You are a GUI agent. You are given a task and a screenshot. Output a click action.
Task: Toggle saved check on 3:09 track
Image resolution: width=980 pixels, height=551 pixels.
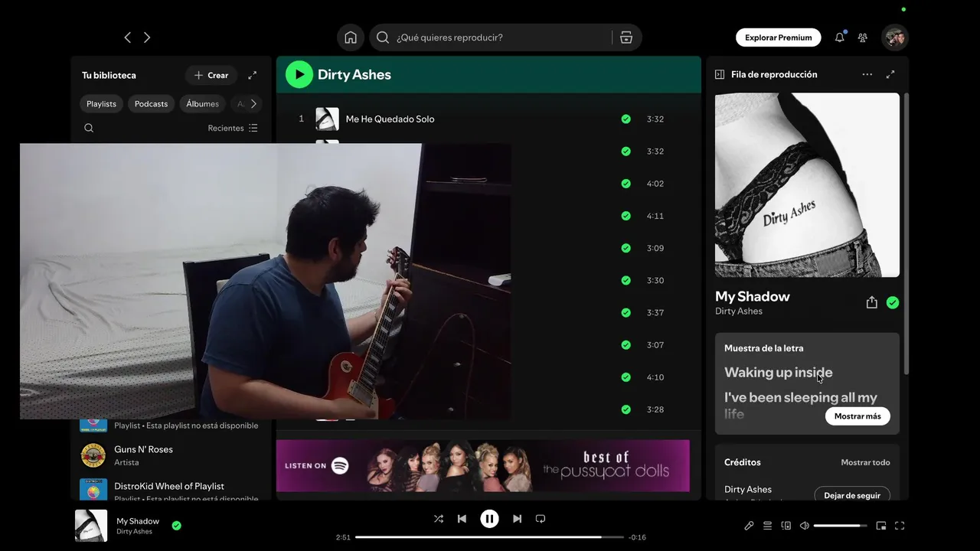(x=626, y=248)
